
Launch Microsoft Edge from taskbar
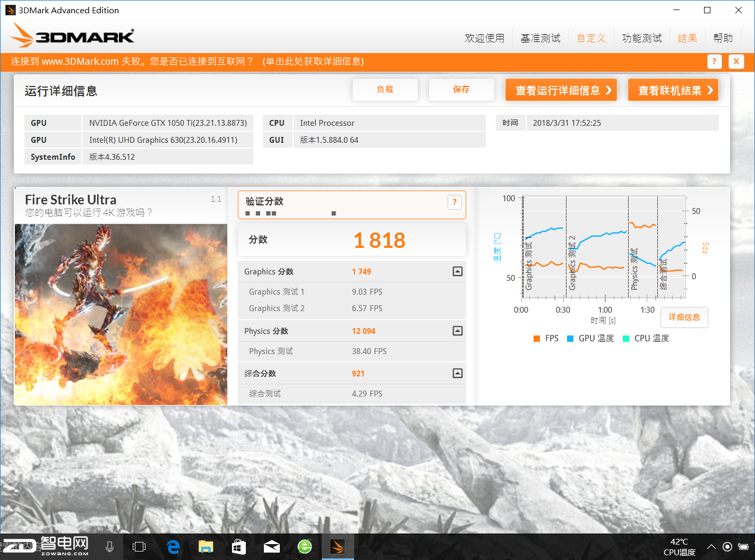point(173,547)
